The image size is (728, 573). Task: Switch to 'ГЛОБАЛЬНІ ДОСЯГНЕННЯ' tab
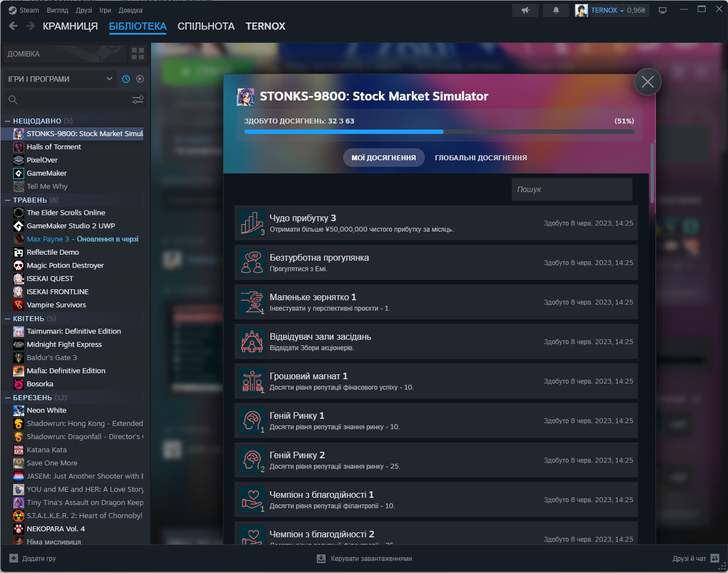coord(481,158)
